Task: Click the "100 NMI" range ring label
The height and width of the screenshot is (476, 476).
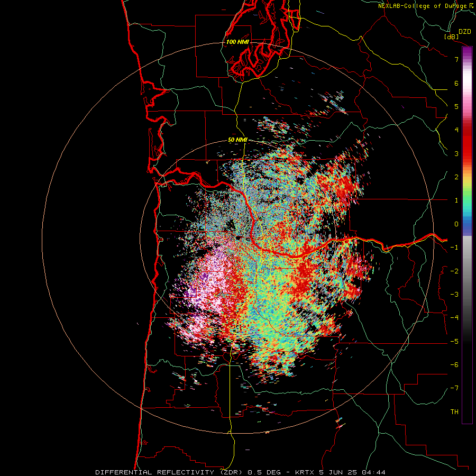Action: click(x=237, y=42)
